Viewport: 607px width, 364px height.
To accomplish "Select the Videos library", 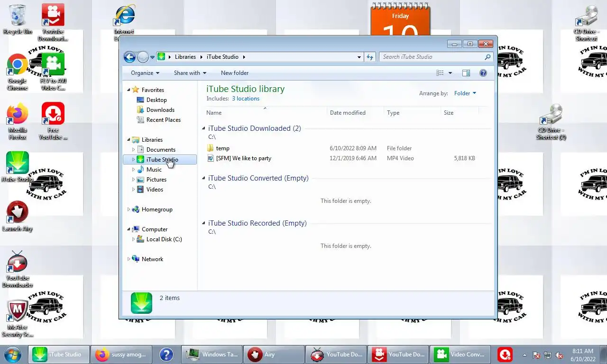I will (x=155, y=190).
